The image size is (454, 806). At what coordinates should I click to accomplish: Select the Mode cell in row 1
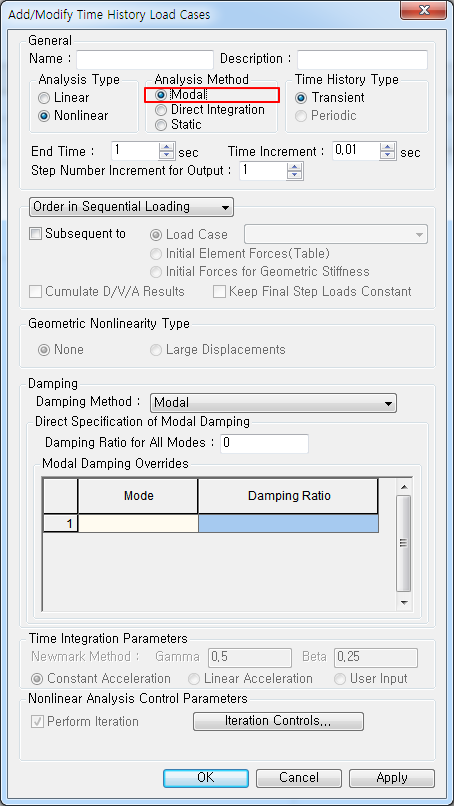click(138, 524)
